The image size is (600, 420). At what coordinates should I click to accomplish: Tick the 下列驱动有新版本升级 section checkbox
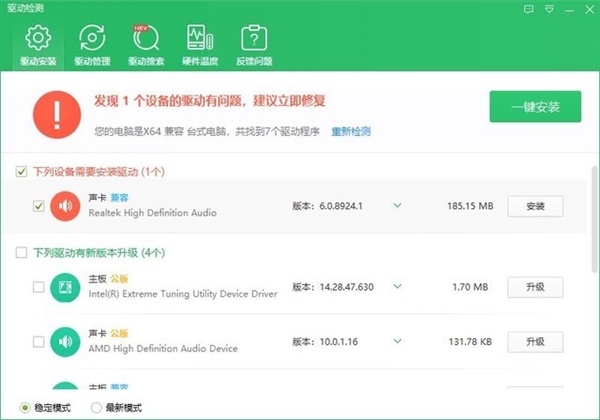22,253
